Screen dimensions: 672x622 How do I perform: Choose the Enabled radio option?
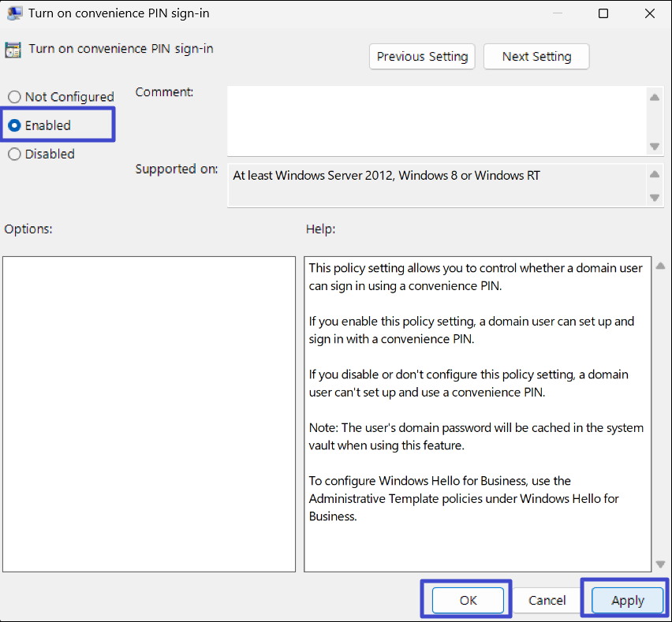click(x=14, y=125)
